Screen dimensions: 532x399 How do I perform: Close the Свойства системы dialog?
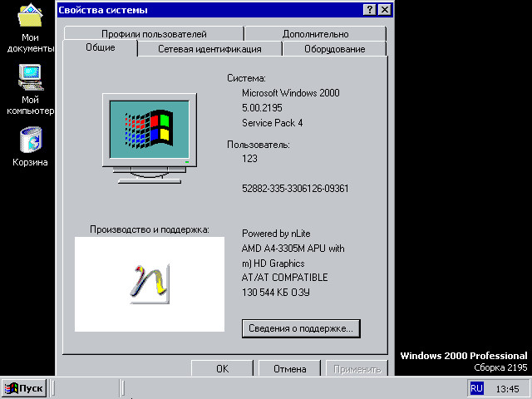(384, 9)
